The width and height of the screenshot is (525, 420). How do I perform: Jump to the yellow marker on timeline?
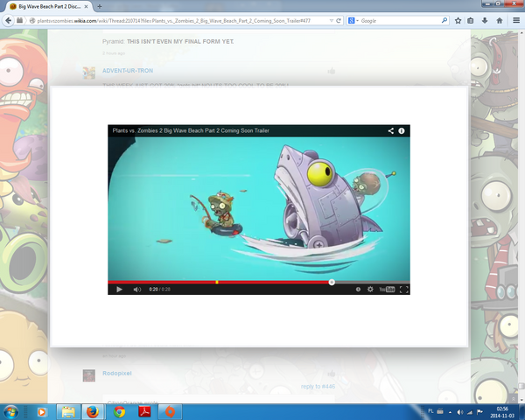coord(217,283)
